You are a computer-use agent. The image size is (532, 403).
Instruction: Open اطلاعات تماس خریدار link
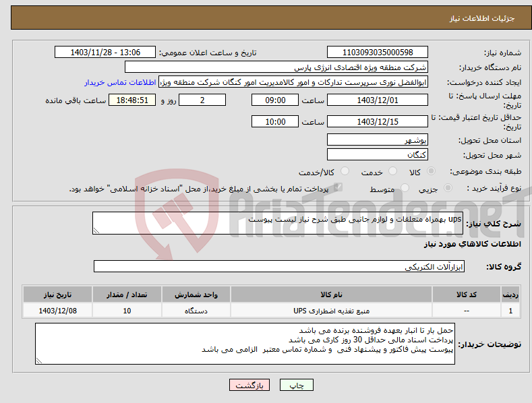click(120, 82)
